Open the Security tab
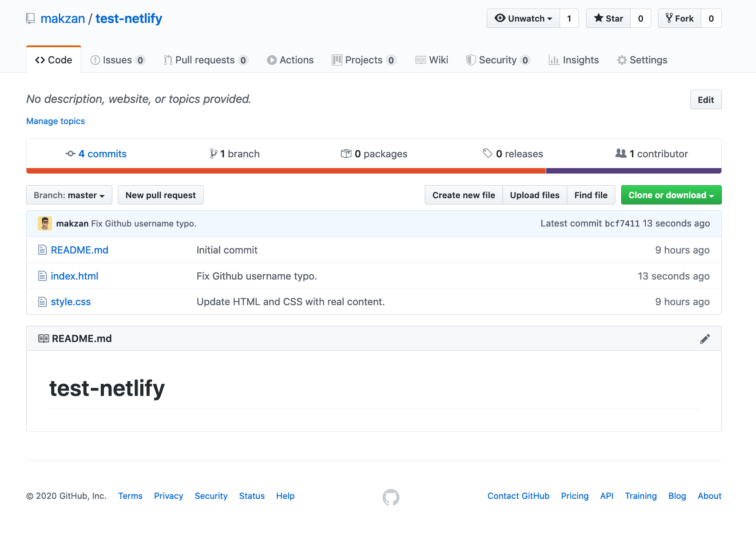This screenshot has width=756, height=542. tap(498, 60)
